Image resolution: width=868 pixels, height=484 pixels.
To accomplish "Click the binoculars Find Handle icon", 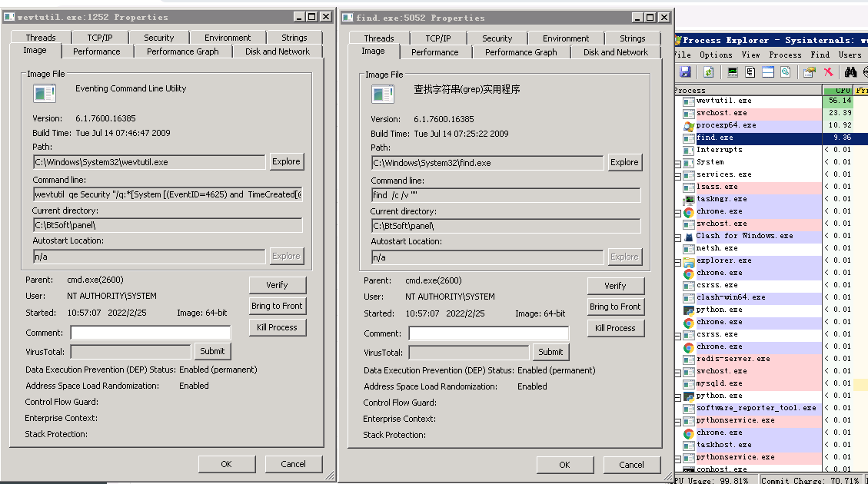I will click(x=851, y=72).
